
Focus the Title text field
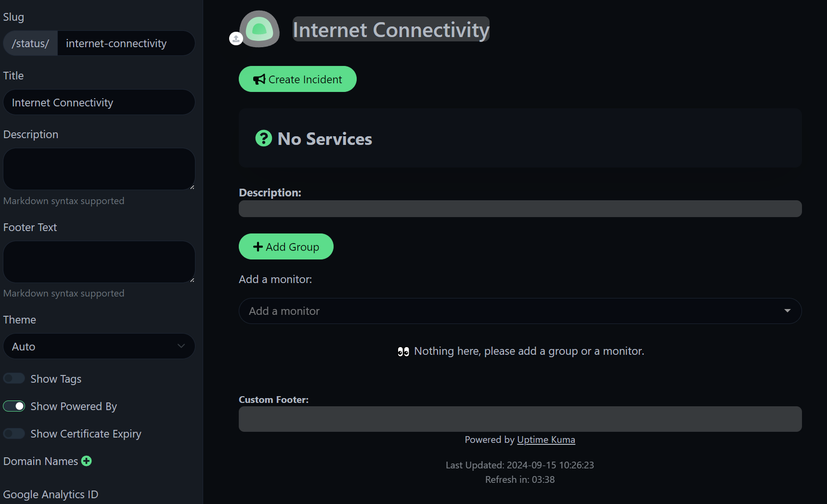[99, 103]
